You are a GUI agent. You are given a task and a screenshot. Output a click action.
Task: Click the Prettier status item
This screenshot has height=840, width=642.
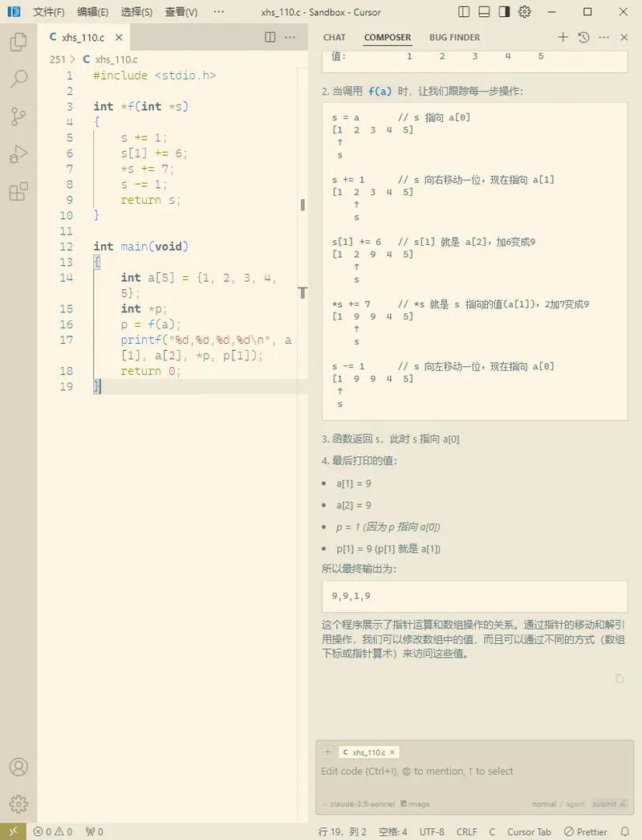coord(586,832)
